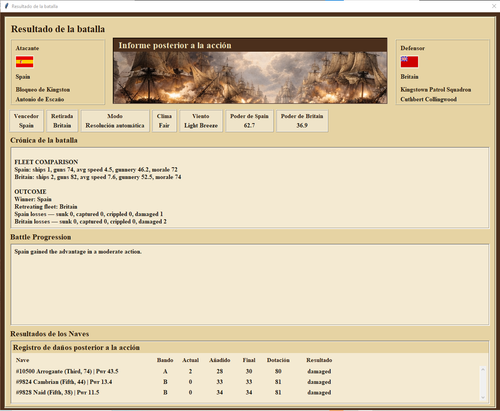
Task: Click the Final column header
Action: pyautogui.click(x=249, y=360)
